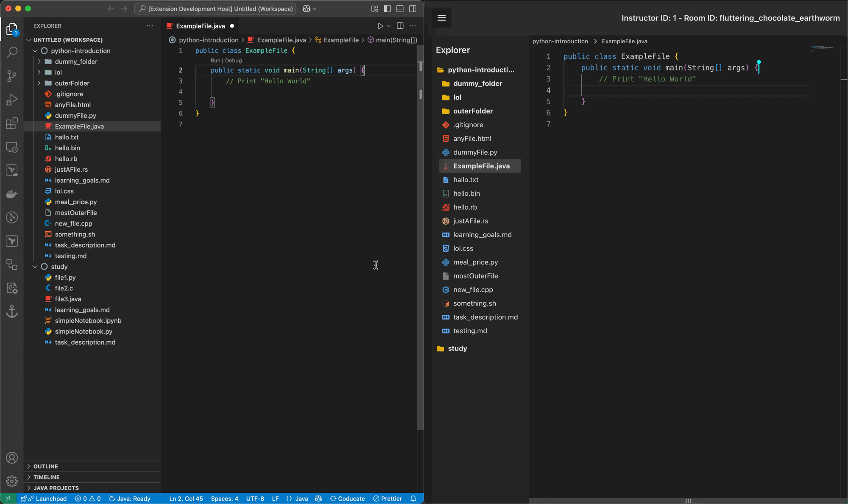Select the ExampleFile.java editor tab
Viewport: 848px width, 504px height.
coord(200,26)
